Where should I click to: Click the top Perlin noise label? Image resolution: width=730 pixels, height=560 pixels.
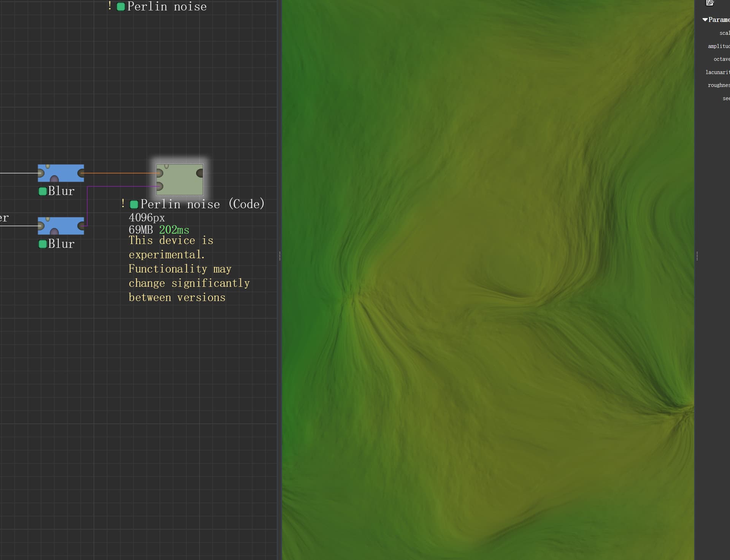point(167,6)
